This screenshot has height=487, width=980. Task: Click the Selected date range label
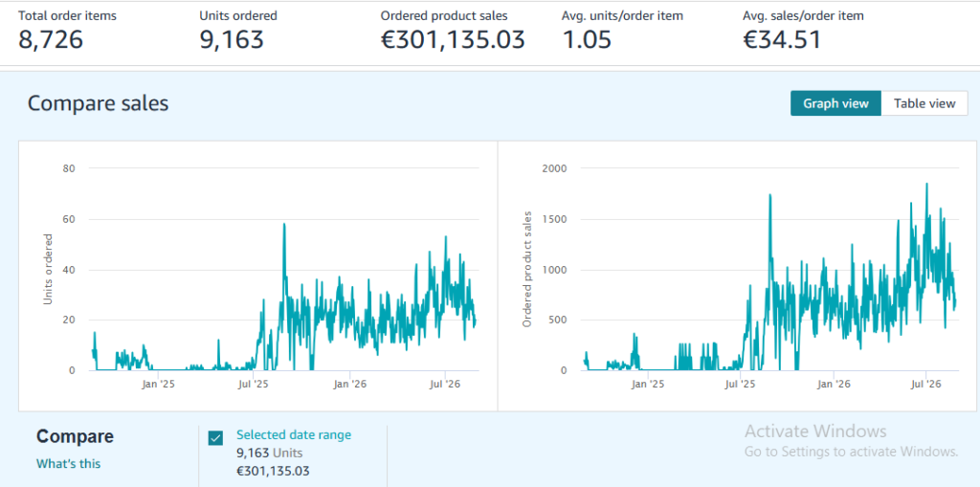294,434
